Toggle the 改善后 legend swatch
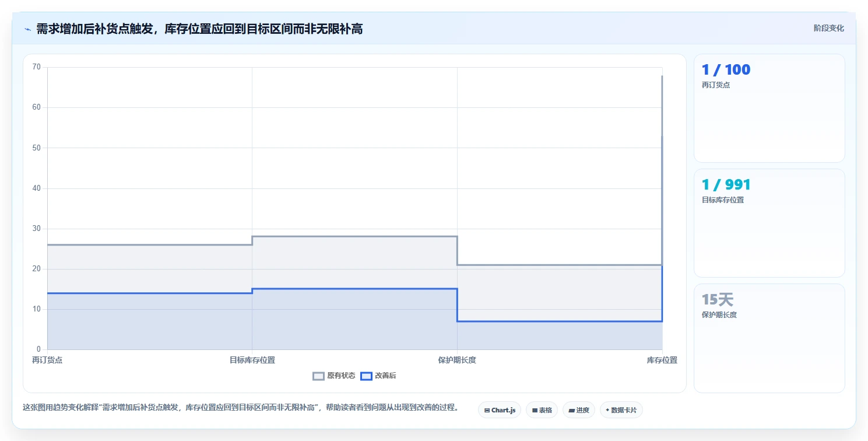This screenshot has height=441, width=868. 366,376
